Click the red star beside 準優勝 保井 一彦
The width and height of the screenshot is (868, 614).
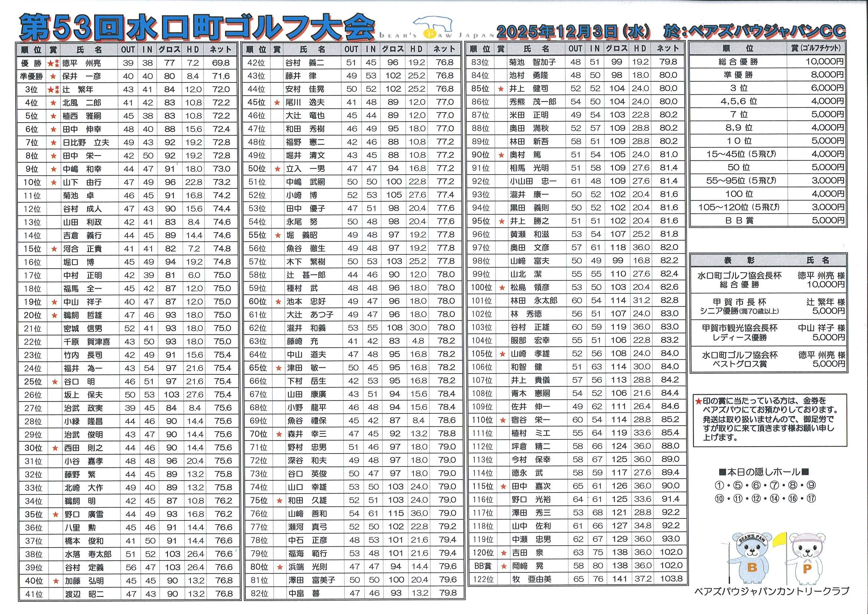53,77
